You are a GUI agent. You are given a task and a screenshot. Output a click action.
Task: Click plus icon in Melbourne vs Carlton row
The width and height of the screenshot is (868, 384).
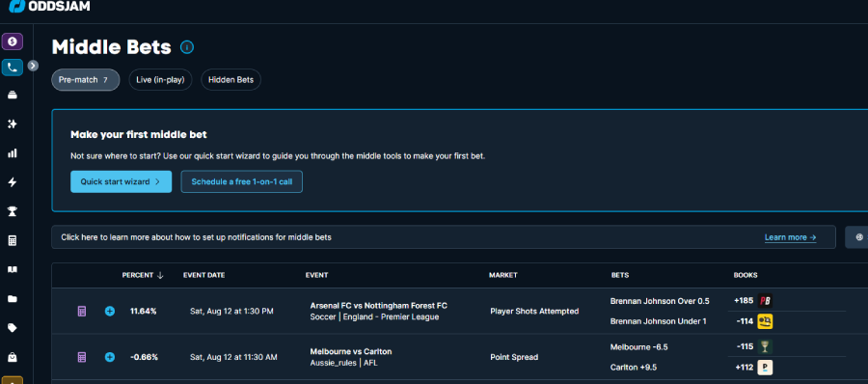point(110,357)
